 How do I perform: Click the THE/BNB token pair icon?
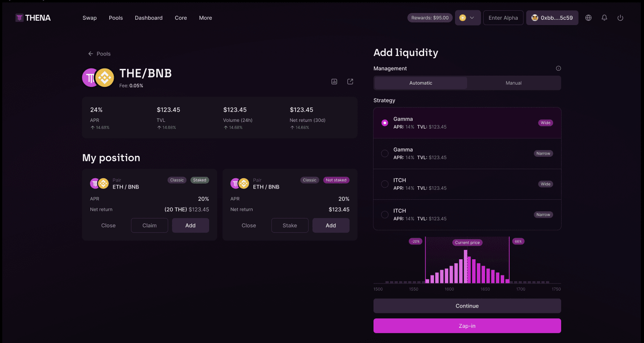point(98,77)
